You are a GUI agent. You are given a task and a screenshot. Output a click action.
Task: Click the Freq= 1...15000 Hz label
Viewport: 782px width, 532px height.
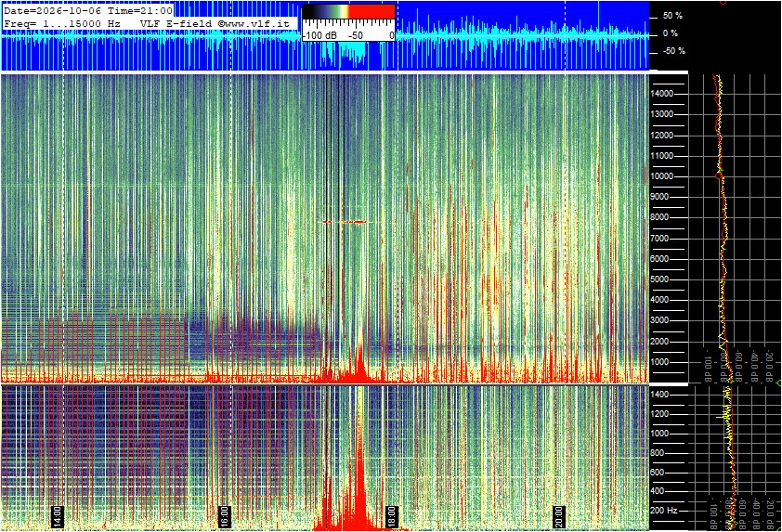62,23
